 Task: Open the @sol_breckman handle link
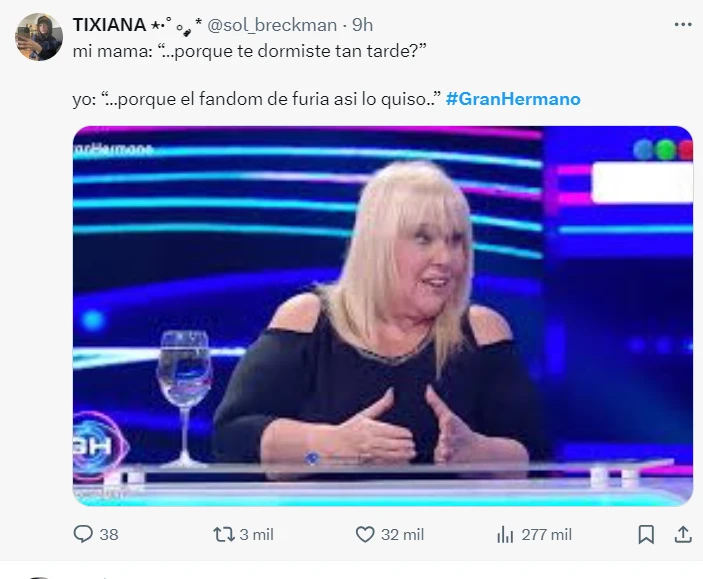pyautogui.click(x=272, y=26)
